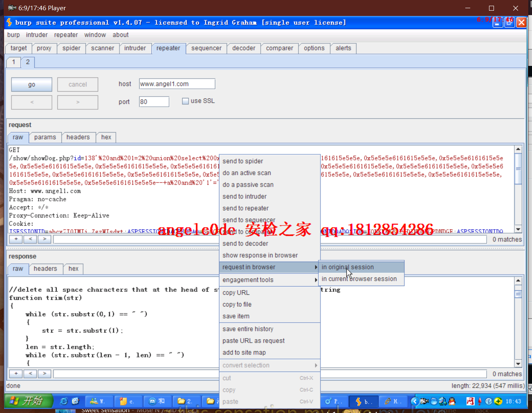The image size is (532, 413).
Task: Switch to the decoder tab
Action: click(x=244, y=48)
